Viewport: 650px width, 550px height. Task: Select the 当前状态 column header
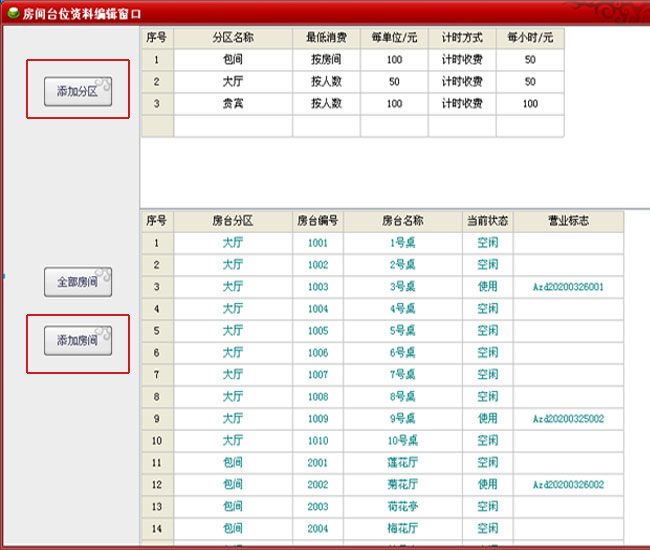pyautogui.click(x=488, y=221)
